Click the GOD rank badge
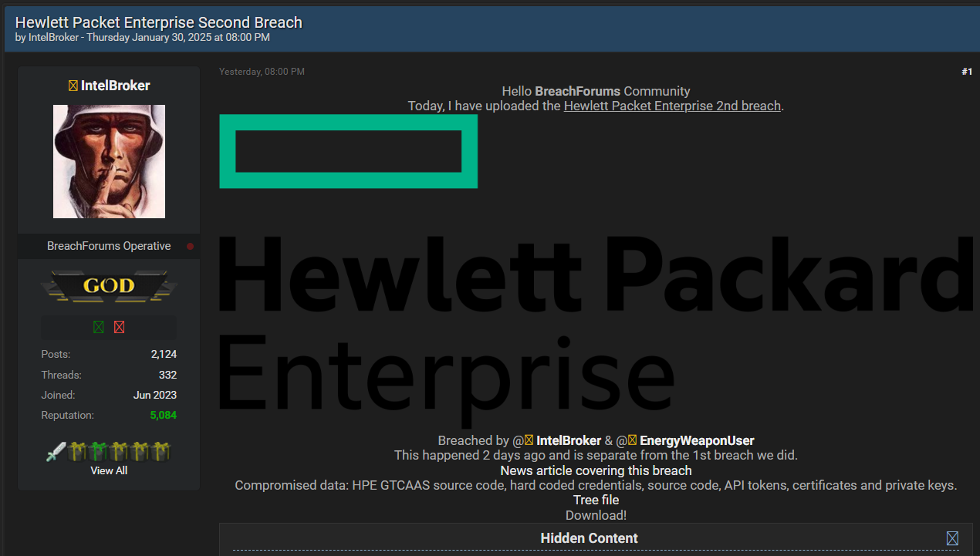The image size is (980, 556). (109, 286)
